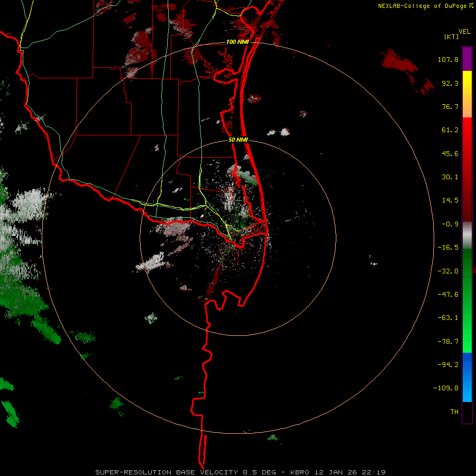The height and width of the screenshot is (476, 476).
Task: Click the 92.3 legend value
Action: (x=450, y=83)
